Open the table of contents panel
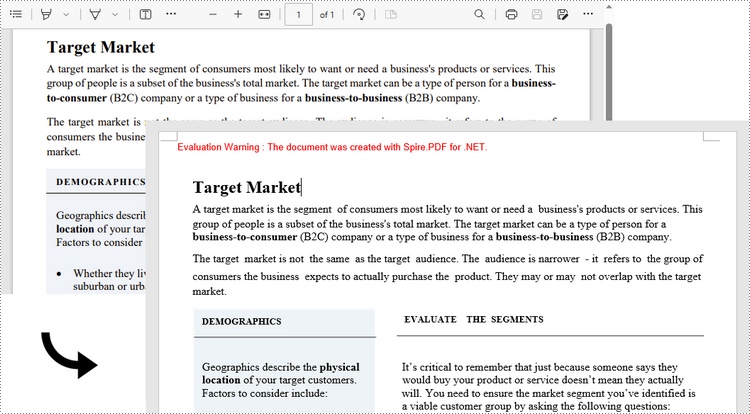This screenshot has height=414, width=750. coord(16,14)
